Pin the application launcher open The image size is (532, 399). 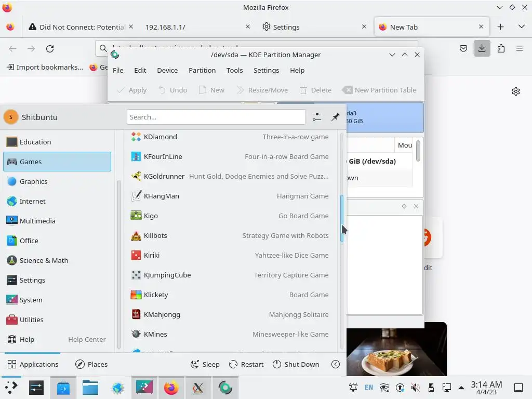335,117
